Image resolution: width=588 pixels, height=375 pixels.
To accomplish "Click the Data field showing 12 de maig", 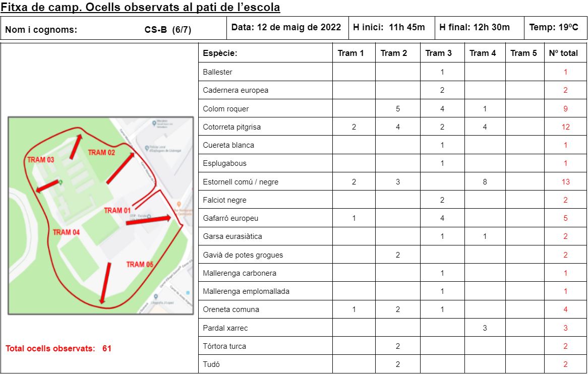I will [286, 27].
